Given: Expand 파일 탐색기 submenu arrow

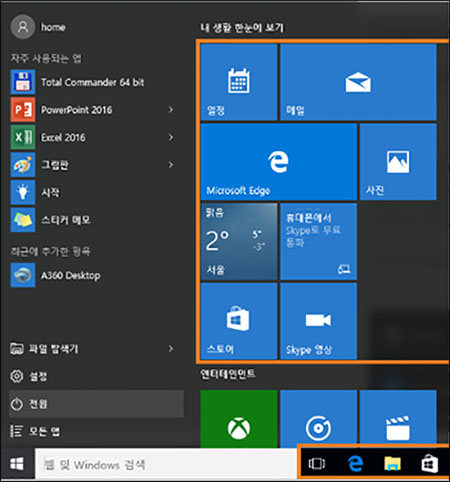Looking at the screenshot, I should click(171, 349).
